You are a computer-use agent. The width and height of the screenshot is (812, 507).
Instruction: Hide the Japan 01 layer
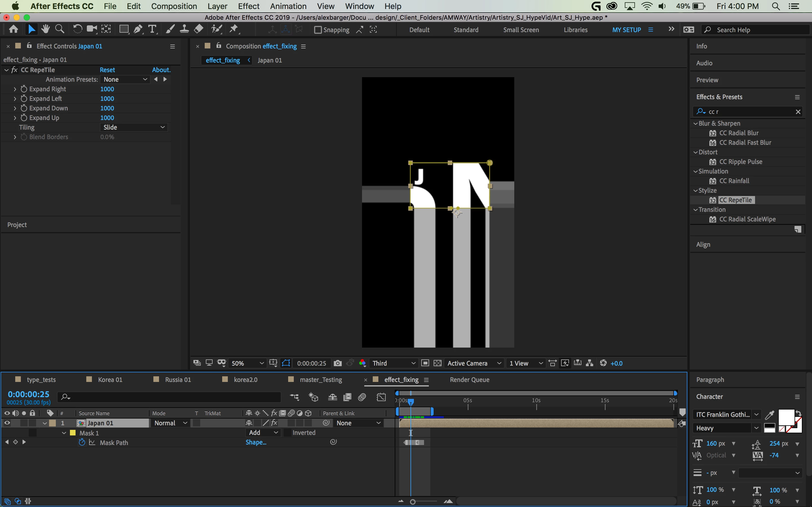pos(7,423)
